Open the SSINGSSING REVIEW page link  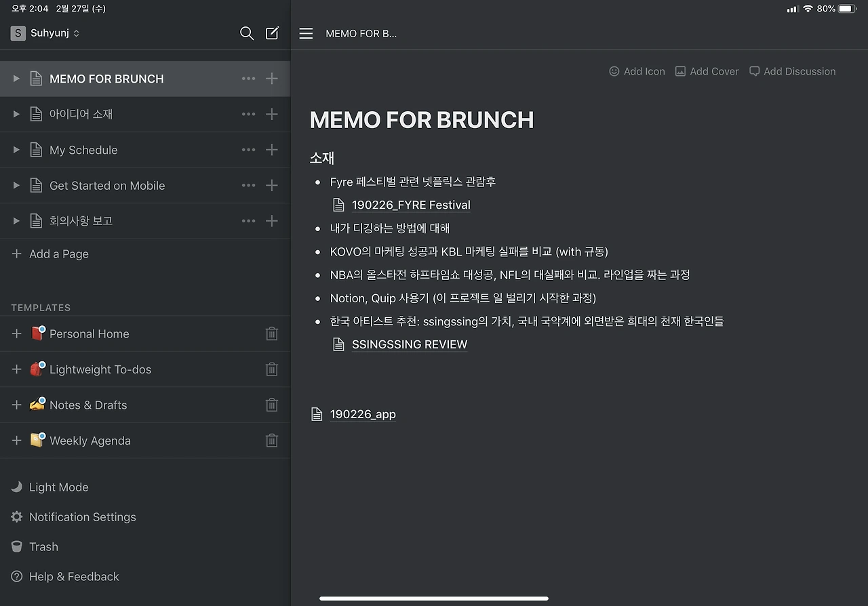pos(409,344)
